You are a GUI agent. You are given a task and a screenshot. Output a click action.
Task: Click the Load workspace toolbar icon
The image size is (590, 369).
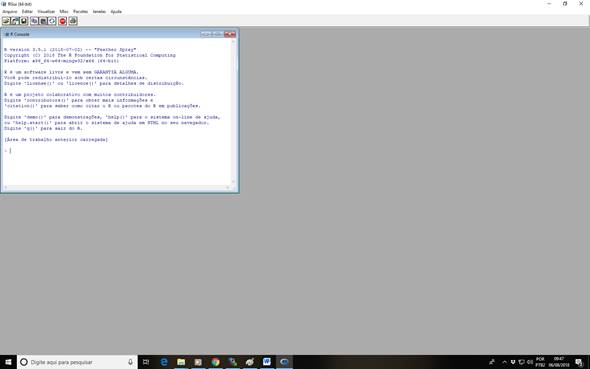[x=15, y=21]
